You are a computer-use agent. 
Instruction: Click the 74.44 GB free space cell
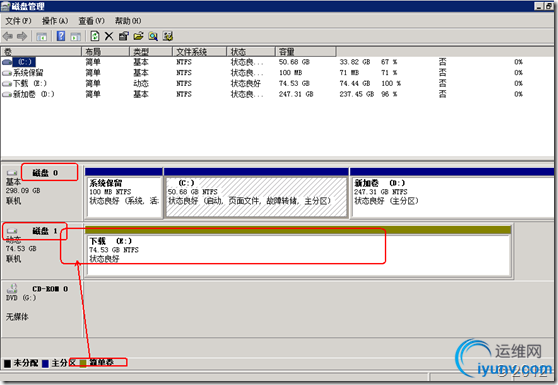coord(355,83)
